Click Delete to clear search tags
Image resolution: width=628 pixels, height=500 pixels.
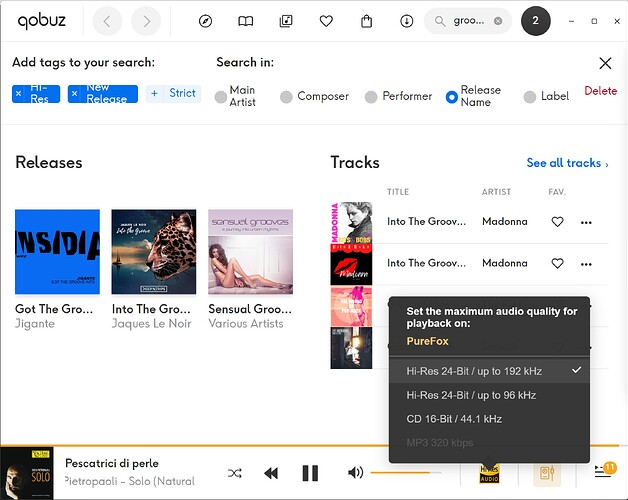(x=600, y=91)
